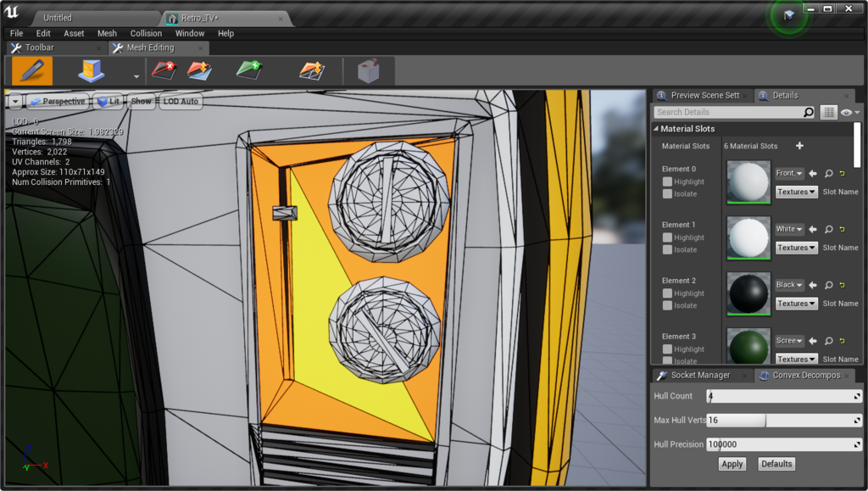Click the Max Hull Verts slider

(783, 421)
